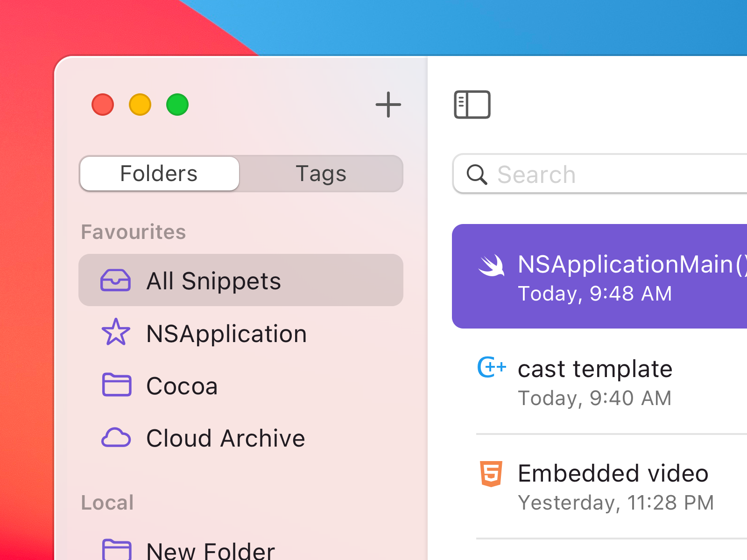Screen dimensions: 747x560
Task: Select the NSApplicationMain() snippet title
Action: pos(632,264)
